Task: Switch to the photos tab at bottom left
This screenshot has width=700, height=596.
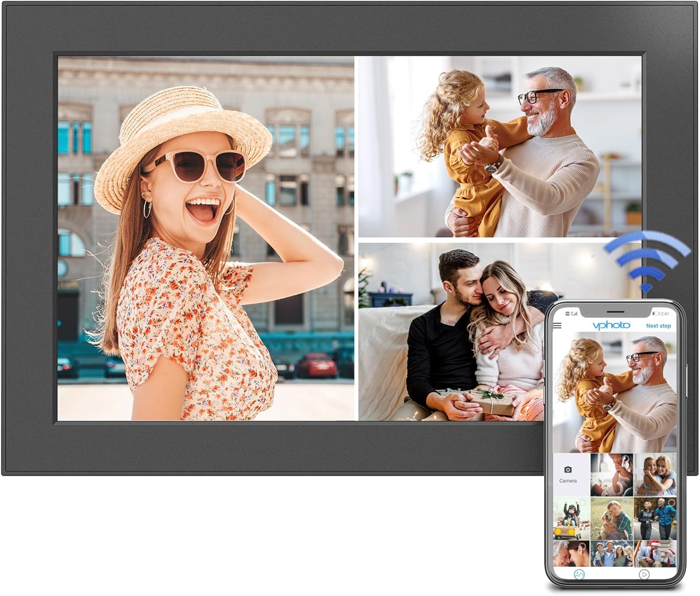Action: (579, 575)
